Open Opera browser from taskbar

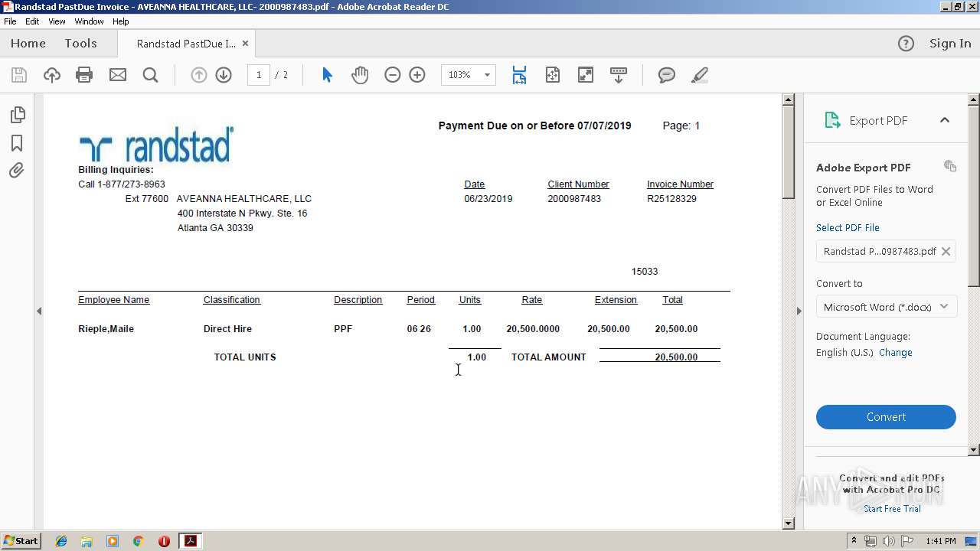[164, 541]
